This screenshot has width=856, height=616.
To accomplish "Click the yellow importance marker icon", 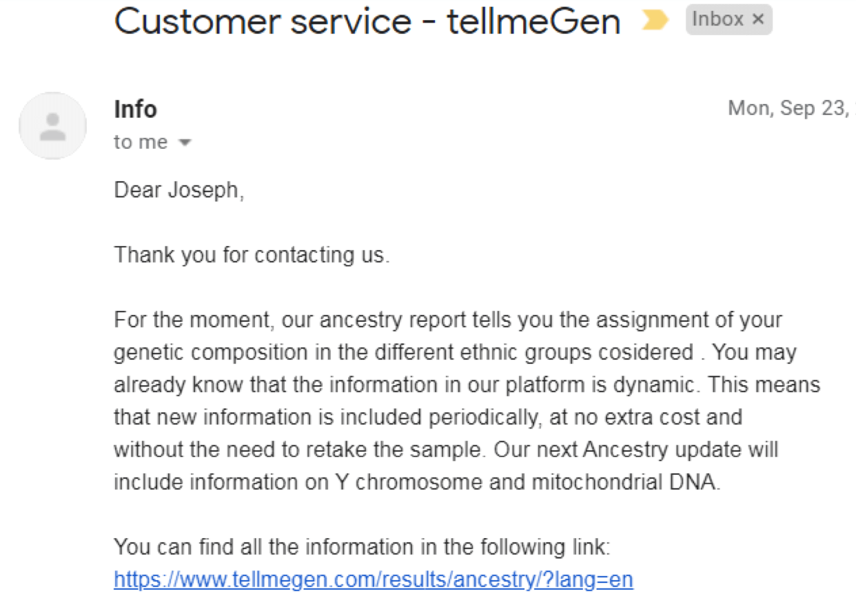I will pos(655,21).
